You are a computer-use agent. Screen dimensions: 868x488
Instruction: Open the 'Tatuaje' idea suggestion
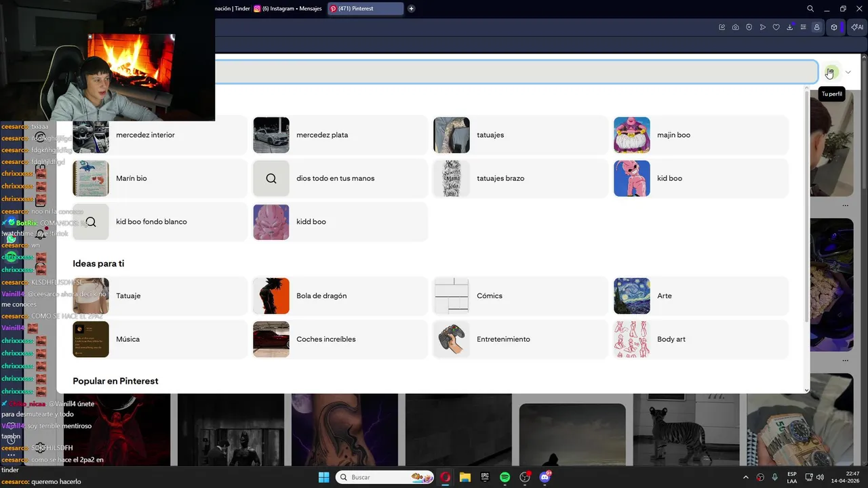[160, 296]
